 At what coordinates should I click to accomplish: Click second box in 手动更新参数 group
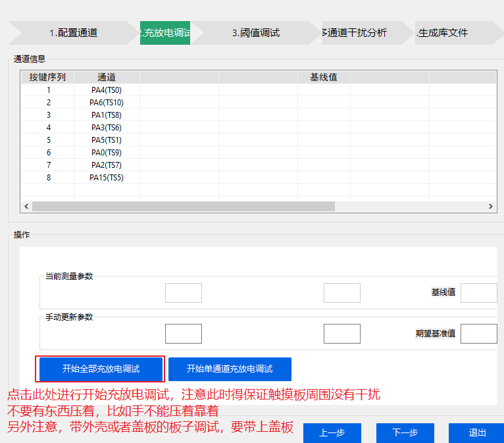tap(342, 334)
